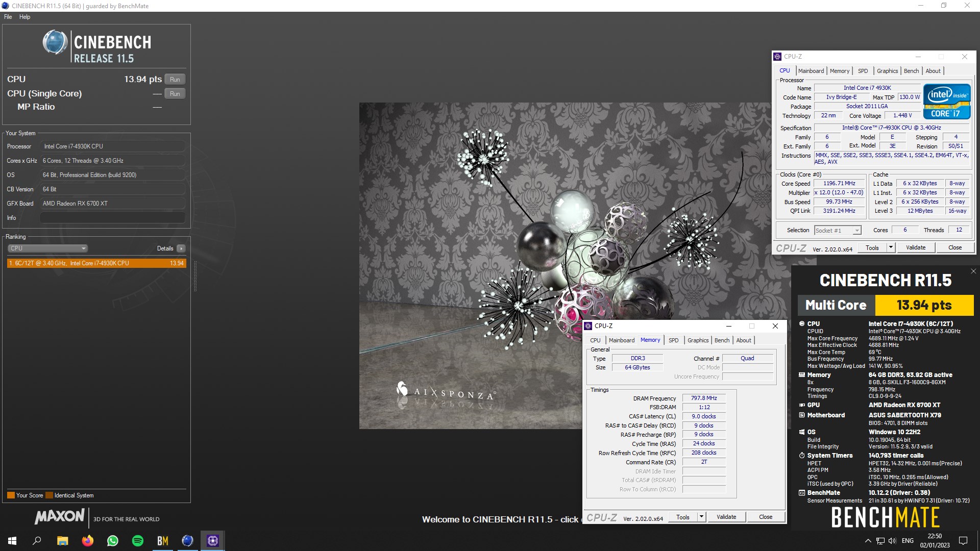
Task: Open Mainboard tab in memory CPU-Z window
Action: tap(622, 340)
